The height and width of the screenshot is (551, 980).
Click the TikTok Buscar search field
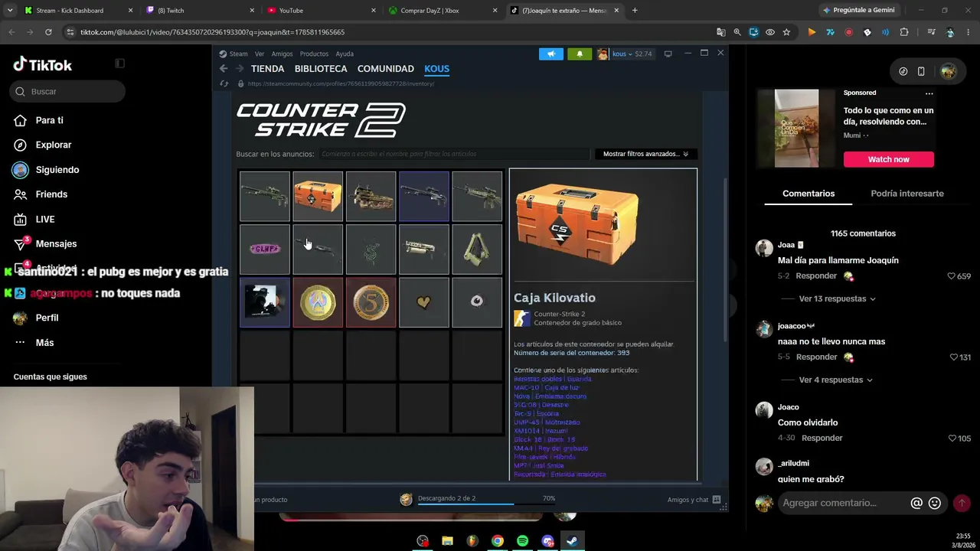click(x=67, y=92)
